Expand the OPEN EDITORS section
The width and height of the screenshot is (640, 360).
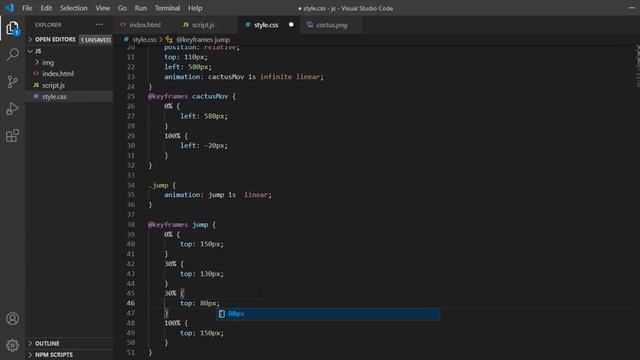30,40
